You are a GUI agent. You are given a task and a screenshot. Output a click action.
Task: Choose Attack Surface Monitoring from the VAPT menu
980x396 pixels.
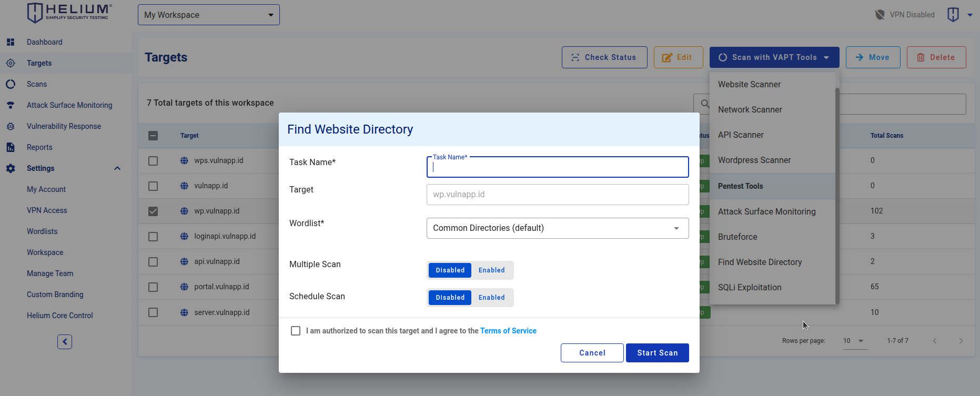pos(772,211)
